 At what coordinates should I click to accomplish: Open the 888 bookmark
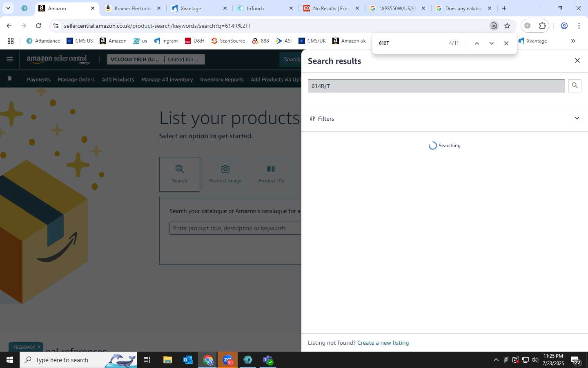(x=261, y=41)
